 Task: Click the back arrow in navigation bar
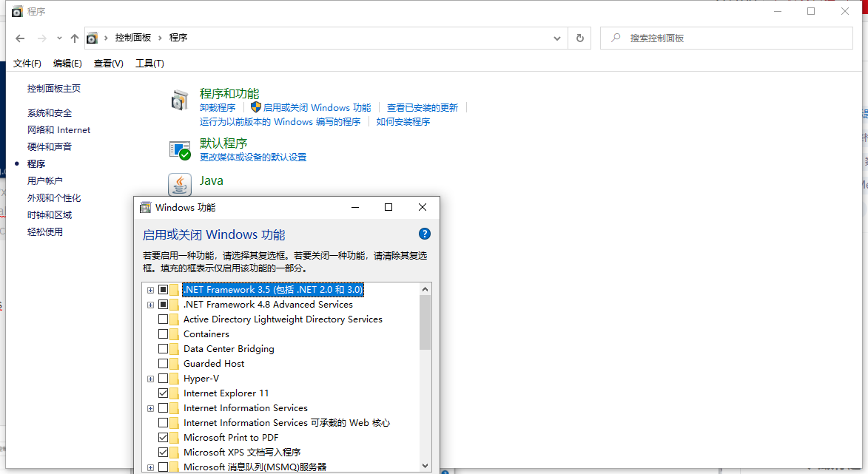click(21, 38)
